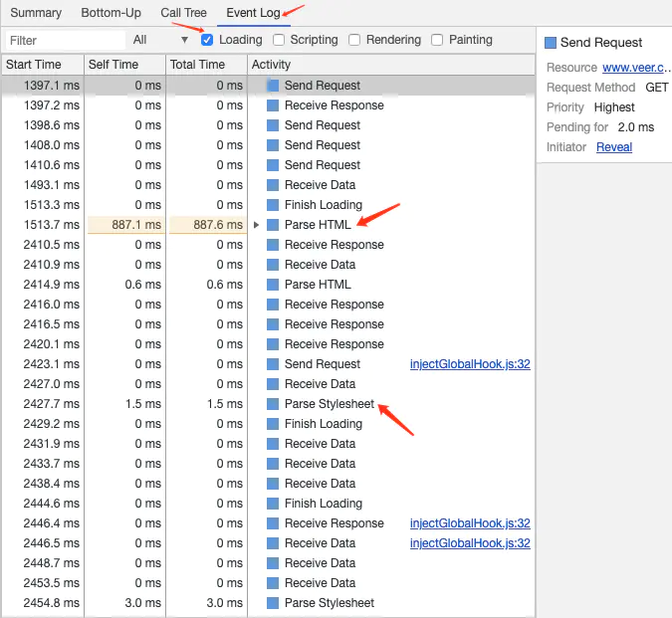This screenshot has height=618, width=672.
Task: Select the Finish Loading row at 1513.3 ms
Action: pyautogui.click(x=268, y=205)
